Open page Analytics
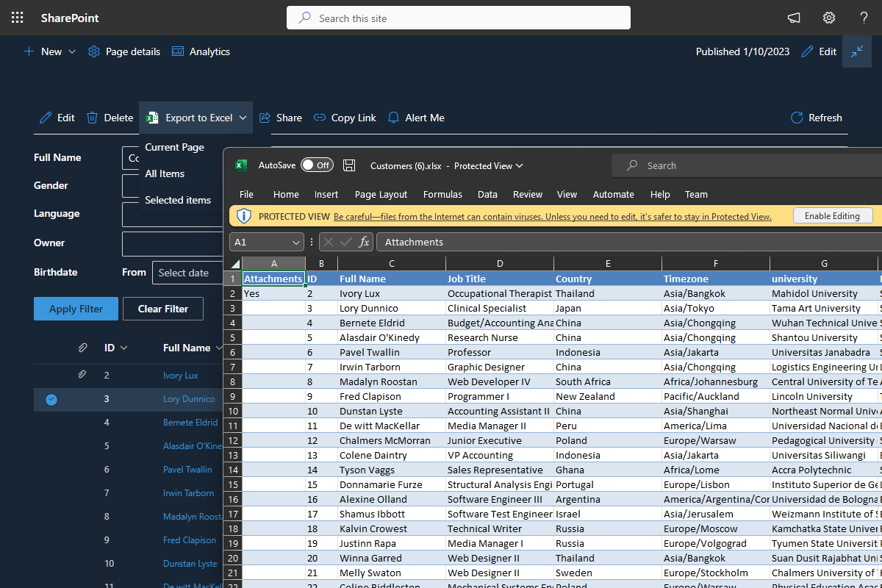Screen dimensions: 882x588 (201, 51)
